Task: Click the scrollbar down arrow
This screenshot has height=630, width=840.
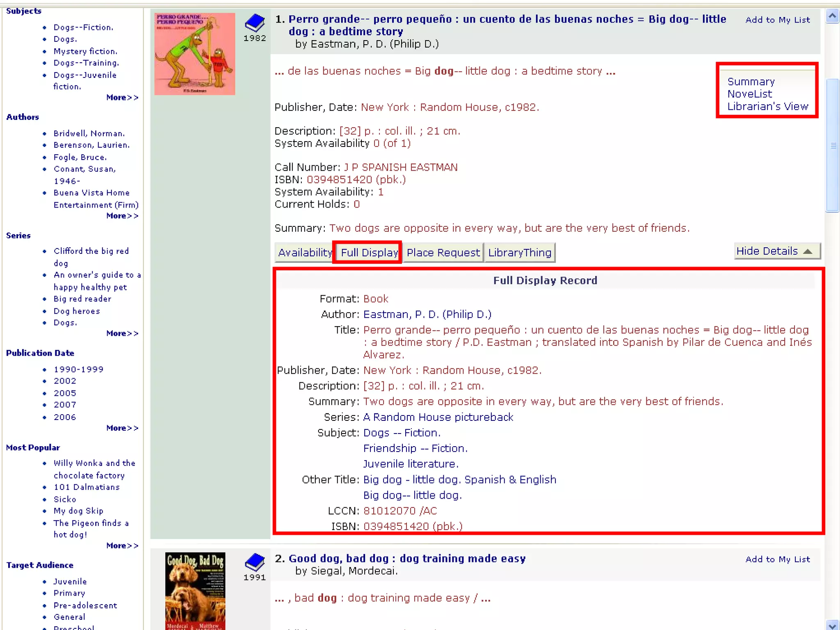Action: (832, 625)
